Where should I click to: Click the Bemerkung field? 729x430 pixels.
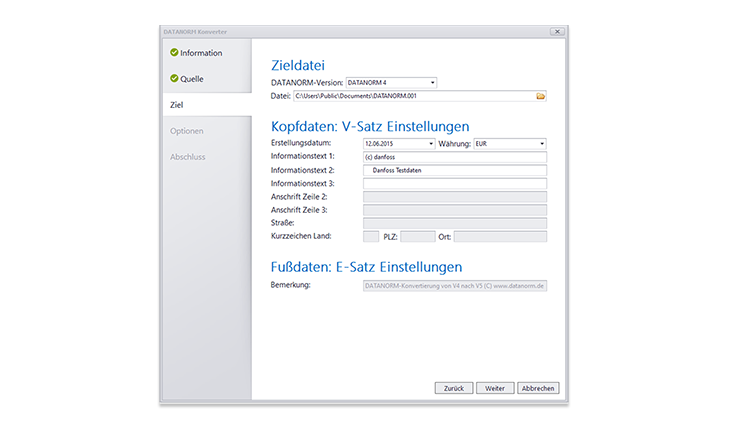pos(454,286)
